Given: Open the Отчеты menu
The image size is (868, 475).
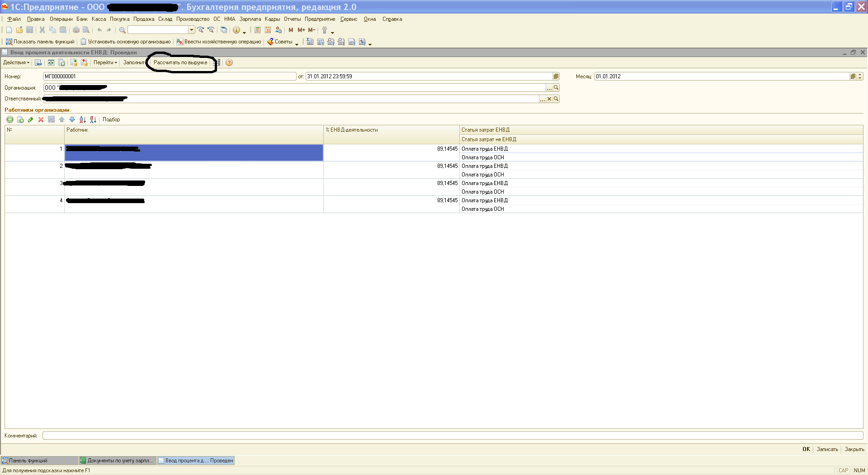Looking at the screenshot, I should tap(292, 19).
